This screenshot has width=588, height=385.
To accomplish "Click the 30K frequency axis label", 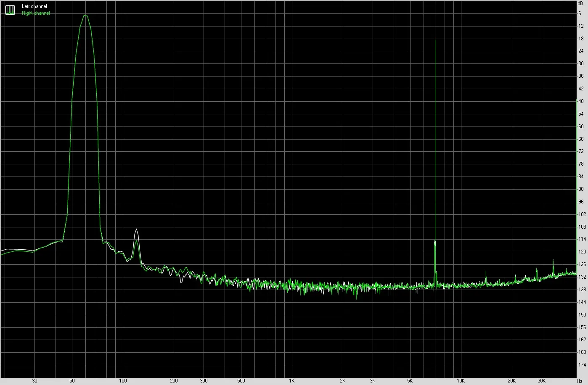I will 541,381.
